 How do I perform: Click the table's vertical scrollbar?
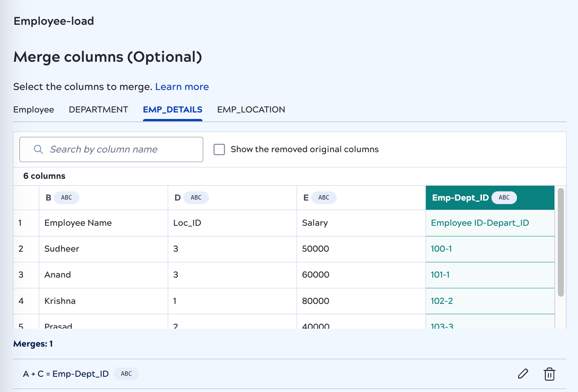click(x=560, y=242)
